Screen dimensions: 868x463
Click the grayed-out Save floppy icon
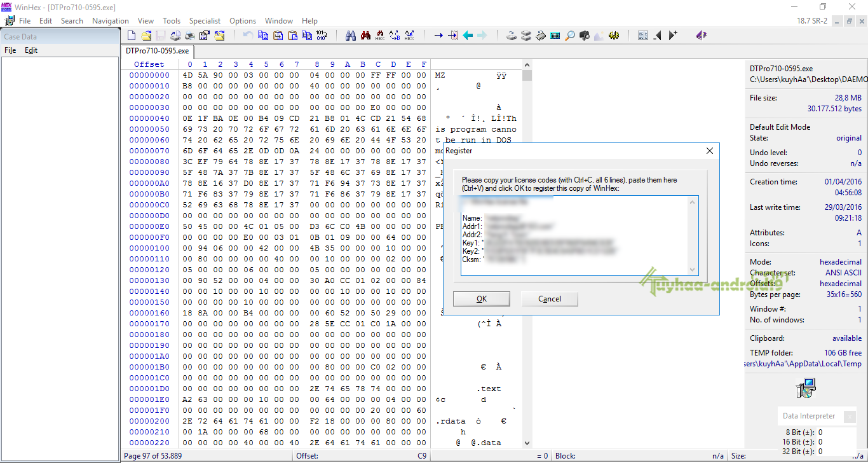click(x=161, y=36)
